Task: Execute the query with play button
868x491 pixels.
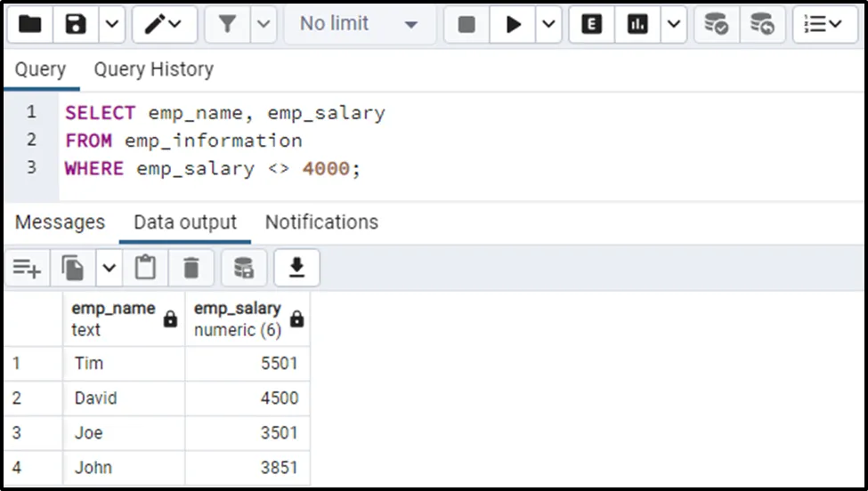Action: [514, 24]
